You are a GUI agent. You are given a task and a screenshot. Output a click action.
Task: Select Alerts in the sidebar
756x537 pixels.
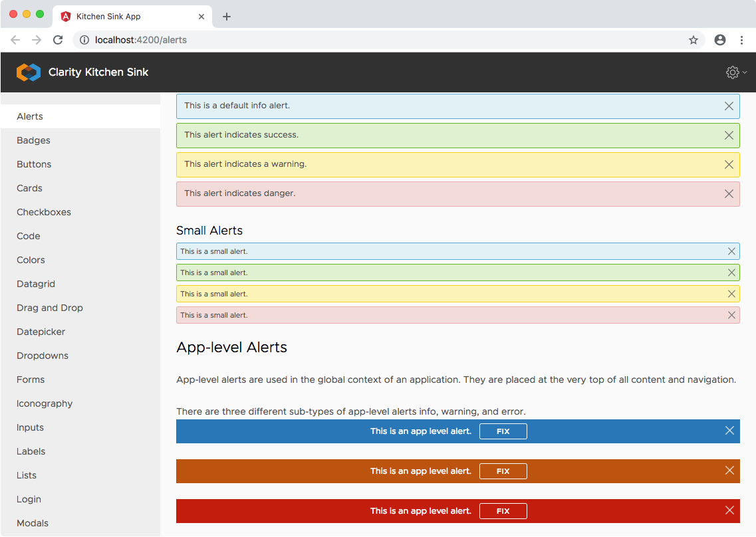[x=80, y=116]
